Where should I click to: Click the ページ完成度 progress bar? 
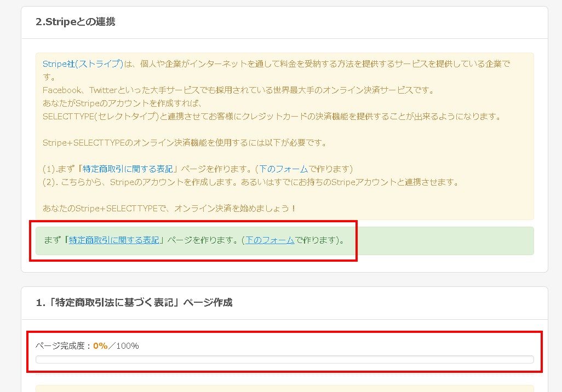pos(285,359)
